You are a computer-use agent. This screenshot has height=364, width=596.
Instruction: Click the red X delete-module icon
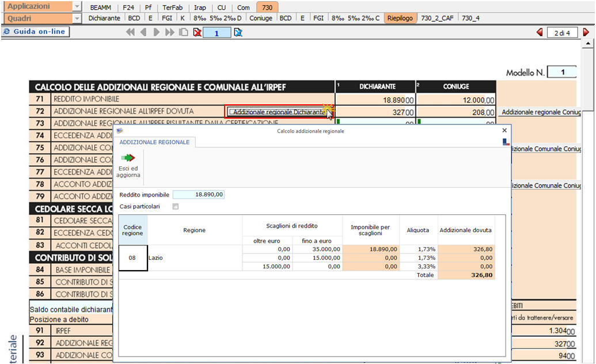click(198, 32)
